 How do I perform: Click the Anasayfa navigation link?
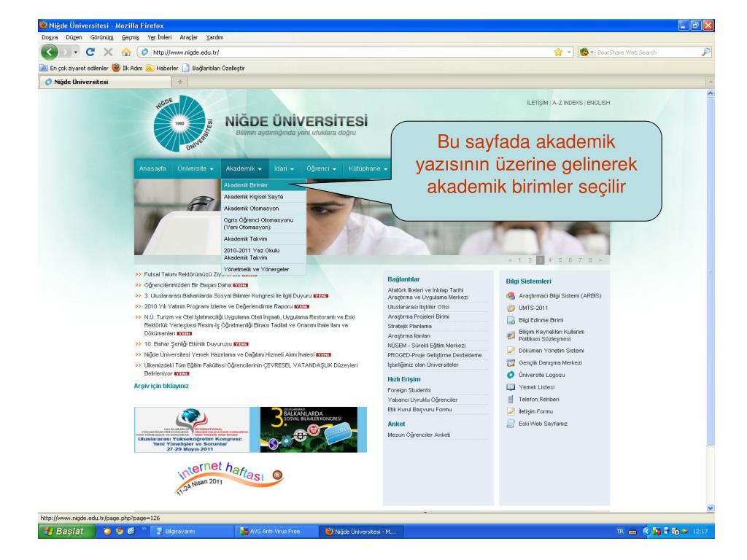[152, 168]
